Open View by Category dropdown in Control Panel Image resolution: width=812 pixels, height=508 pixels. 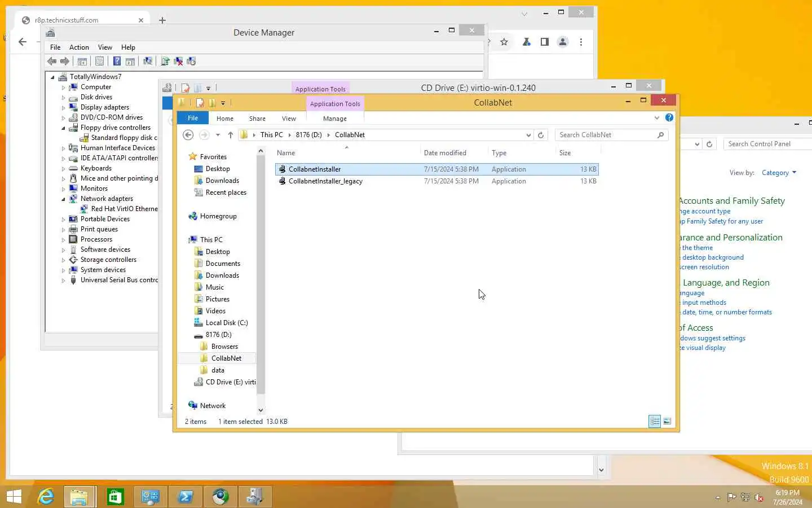point(779,173)
